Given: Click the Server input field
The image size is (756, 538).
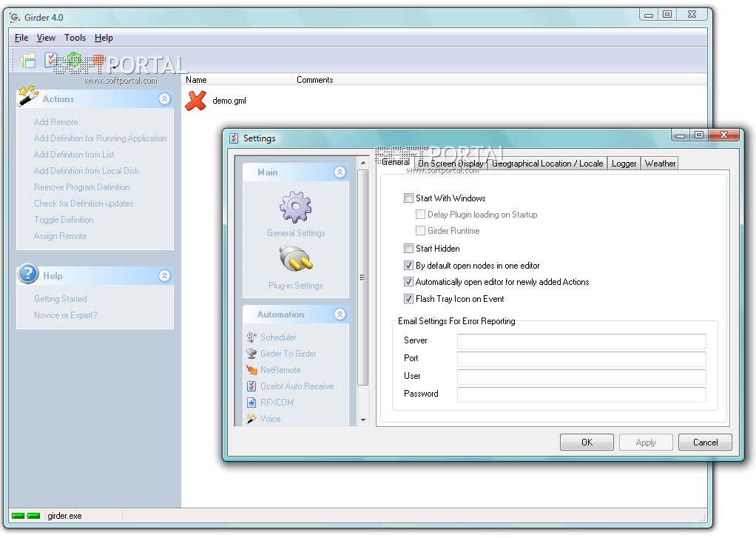Looking at the screenshot, I should click(x=581, y=341).
